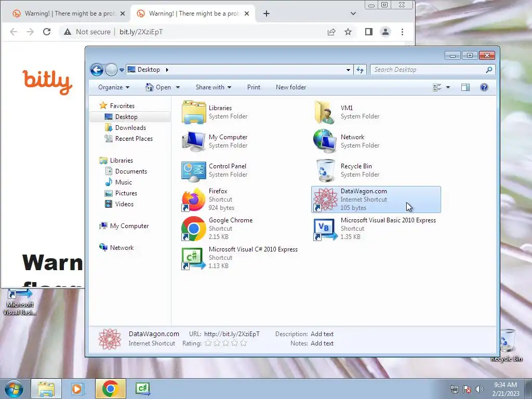The image size is (532, 399).
Task: Open the address bar history dropdown arrow
Action: (348, 70)
